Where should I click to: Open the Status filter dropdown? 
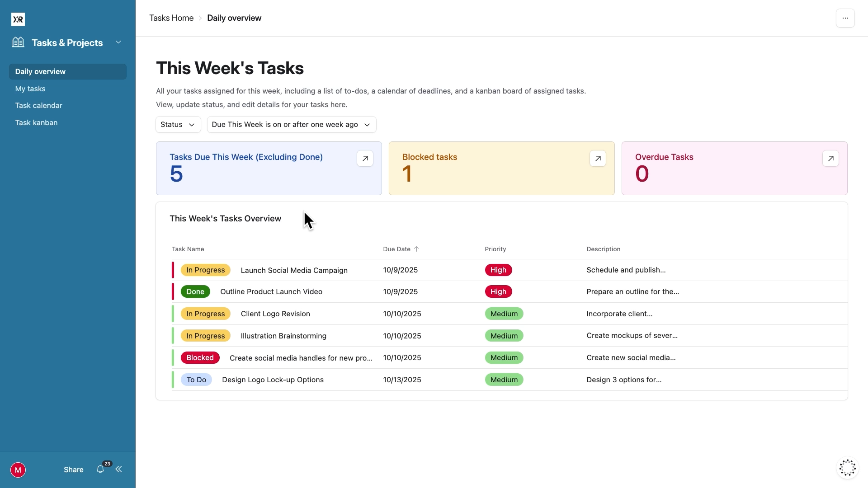178,124
